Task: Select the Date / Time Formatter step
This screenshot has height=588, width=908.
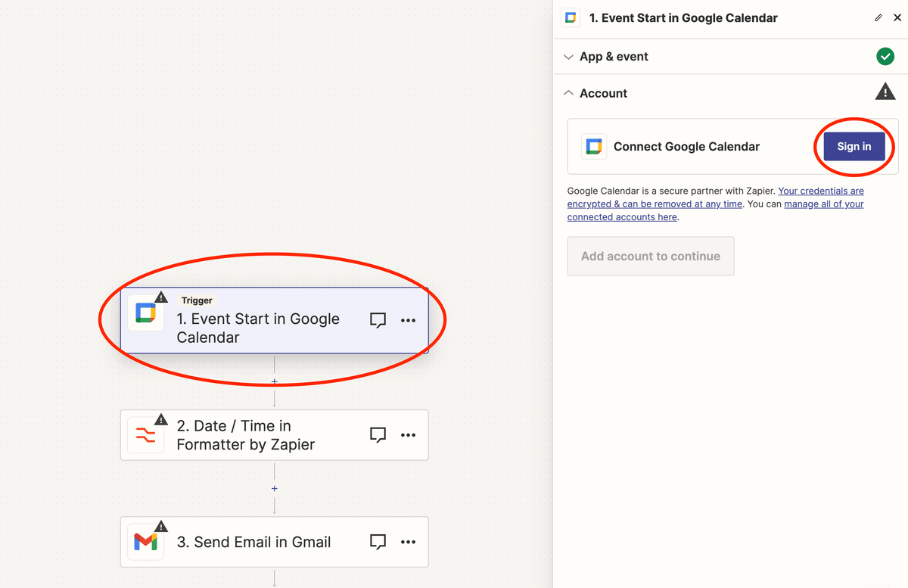Action: (x=275, y=435)
